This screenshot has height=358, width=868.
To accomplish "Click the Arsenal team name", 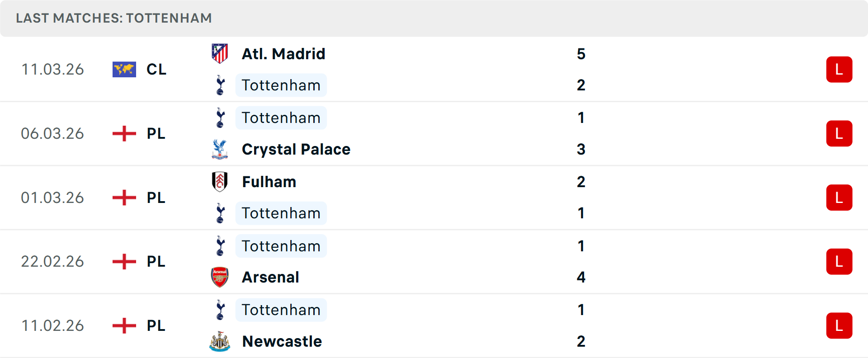I will (270, 277).
